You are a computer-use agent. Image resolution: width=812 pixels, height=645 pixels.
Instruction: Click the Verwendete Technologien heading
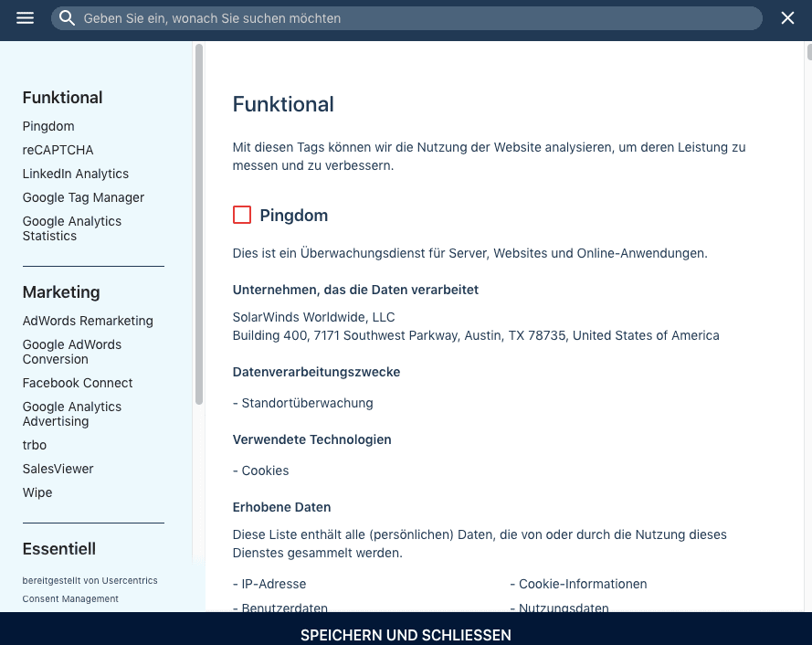tap(311, 439)
